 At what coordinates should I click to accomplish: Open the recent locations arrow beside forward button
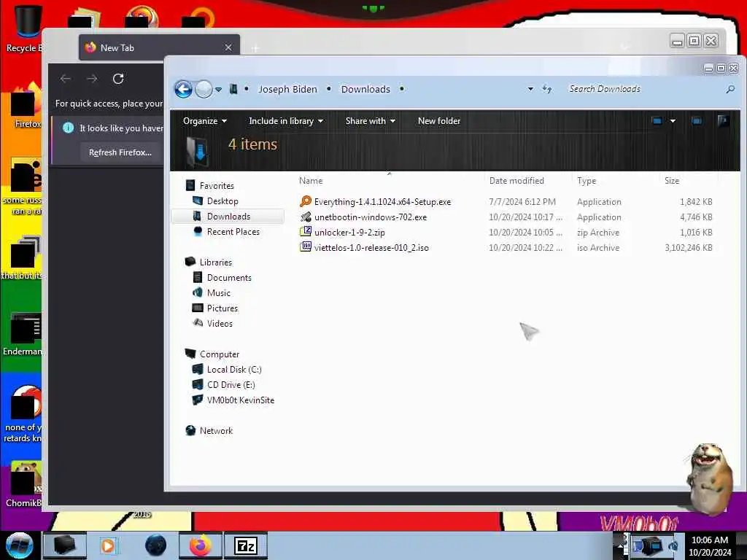point(218,90)
